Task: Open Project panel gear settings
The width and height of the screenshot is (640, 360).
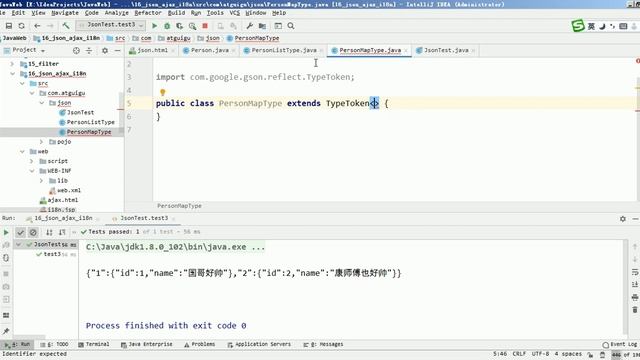Action: click(x=105, y=51)
